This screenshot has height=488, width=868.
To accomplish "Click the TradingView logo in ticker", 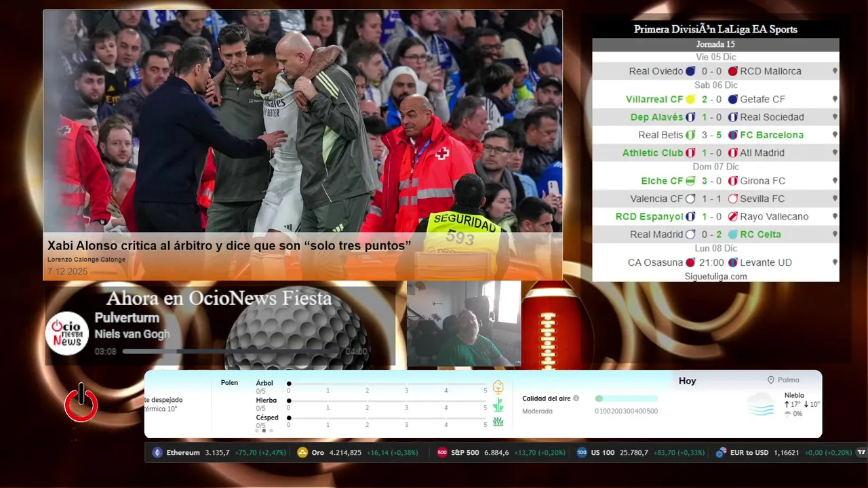I will (x=861, y=453).
